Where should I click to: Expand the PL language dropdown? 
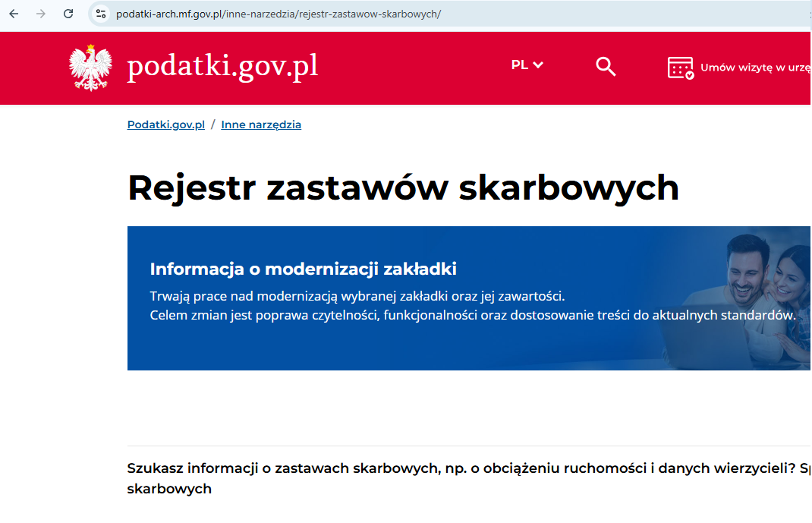(527, 65)
